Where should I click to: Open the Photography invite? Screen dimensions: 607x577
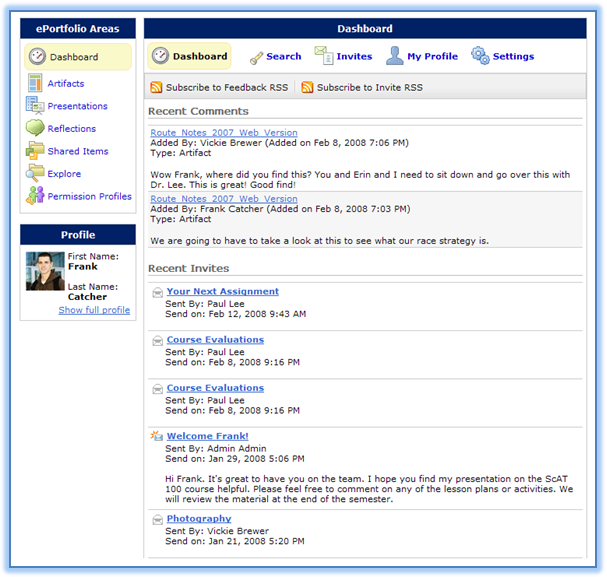(199, 519)
